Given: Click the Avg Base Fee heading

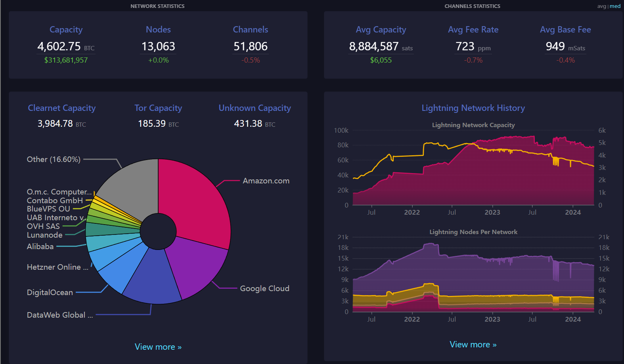Looking at the screenshot, I should (x=565, y=30).
